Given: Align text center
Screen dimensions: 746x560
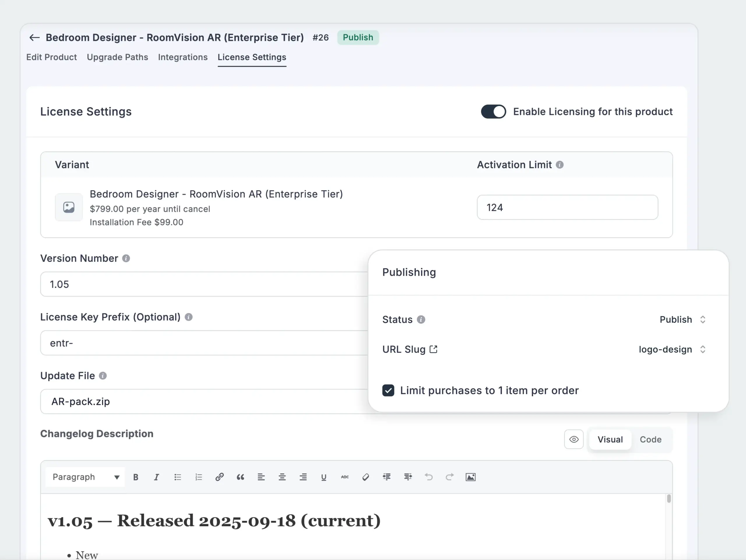Looking at the screenshot, I should tap(282, 477).
